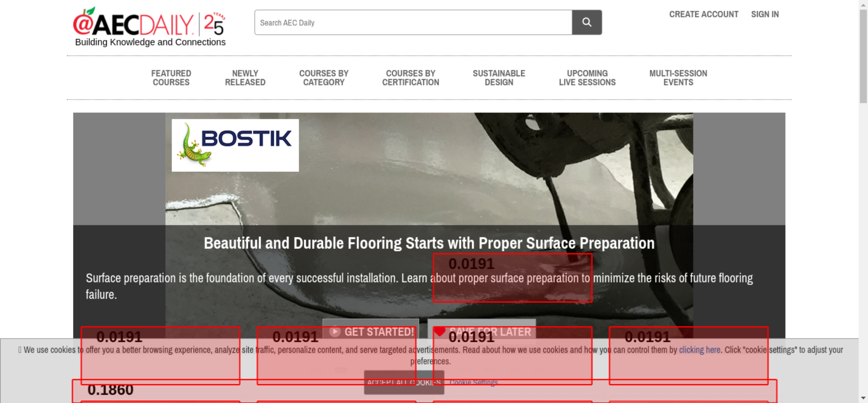Open the Bostik gecko sponsor logo

(235, 145)
